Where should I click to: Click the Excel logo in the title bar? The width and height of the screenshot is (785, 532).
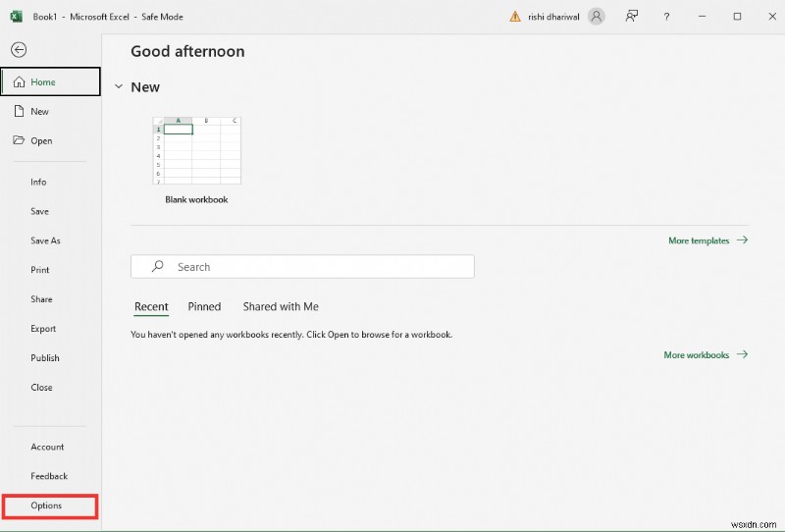[16, 17]
